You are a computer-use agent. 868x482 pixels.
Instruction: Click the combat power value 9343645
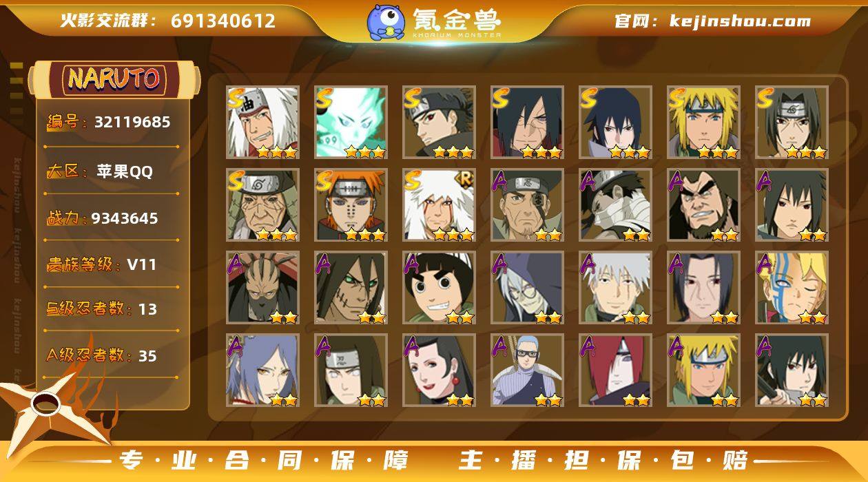(125, 218)
